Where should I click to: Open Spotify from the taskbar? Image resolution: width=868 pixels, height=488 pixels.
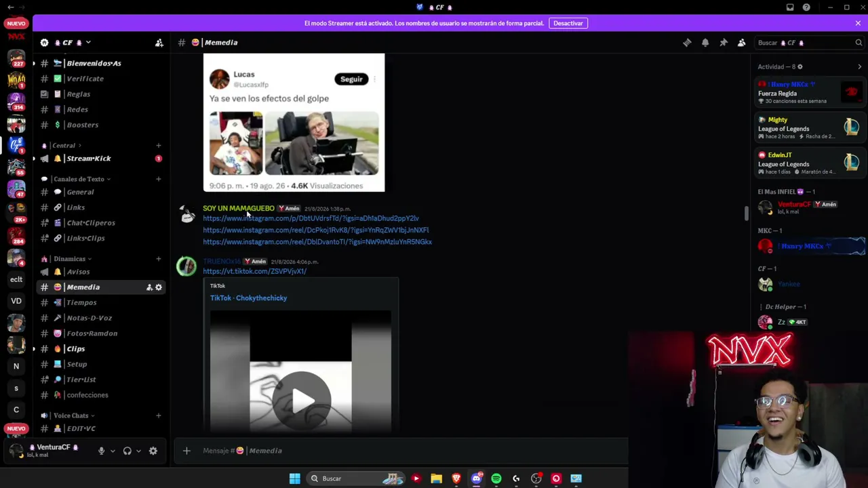point(496,479)
